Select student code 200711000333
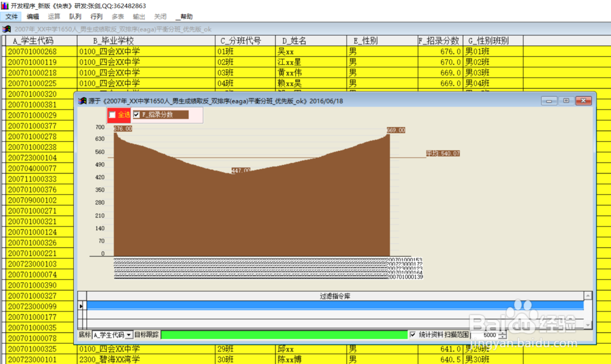The image size is (611, 364). pos(40,179)
